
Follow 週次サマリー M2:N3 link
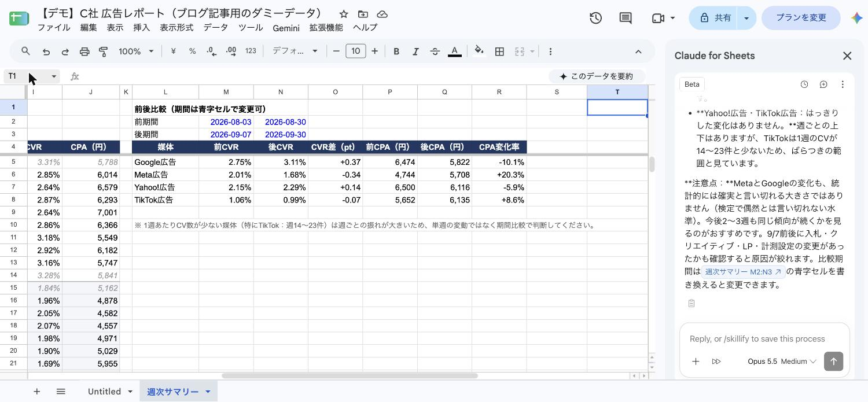743,272
